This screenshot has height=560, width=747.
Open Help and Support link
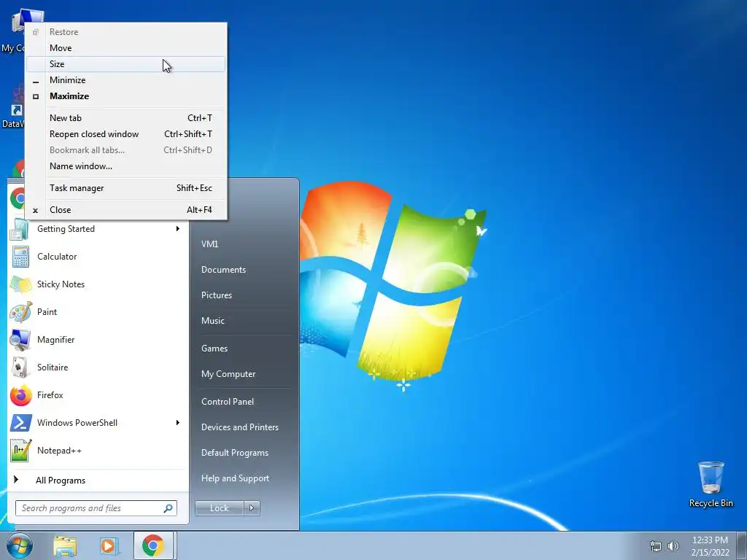235,478
